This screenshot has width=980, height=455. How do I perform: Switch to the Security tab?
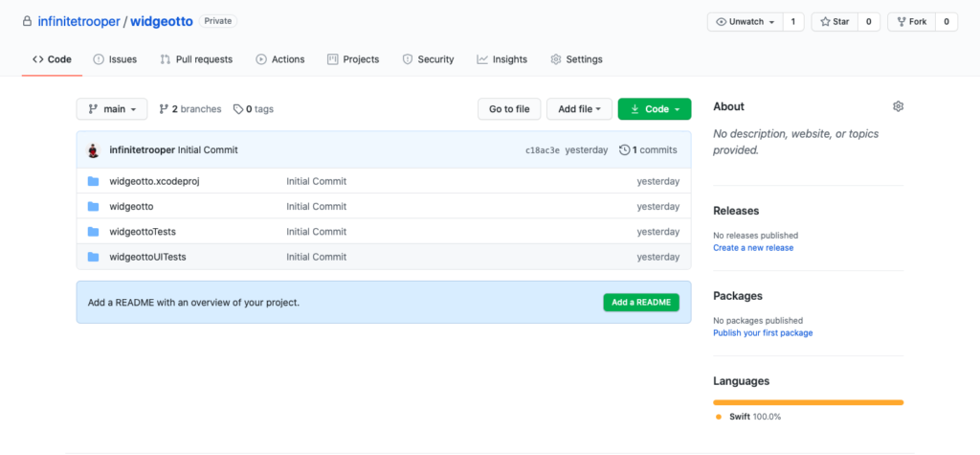pyautogui.click(x=428, y=59)
